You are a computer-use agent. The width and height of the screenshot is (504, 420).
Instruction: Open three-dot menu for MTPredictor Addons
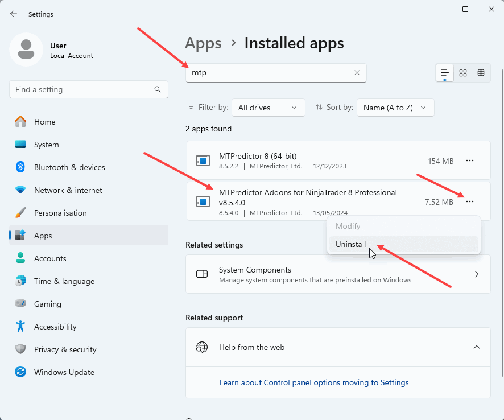pyautogui.click(x=470, y=201)
